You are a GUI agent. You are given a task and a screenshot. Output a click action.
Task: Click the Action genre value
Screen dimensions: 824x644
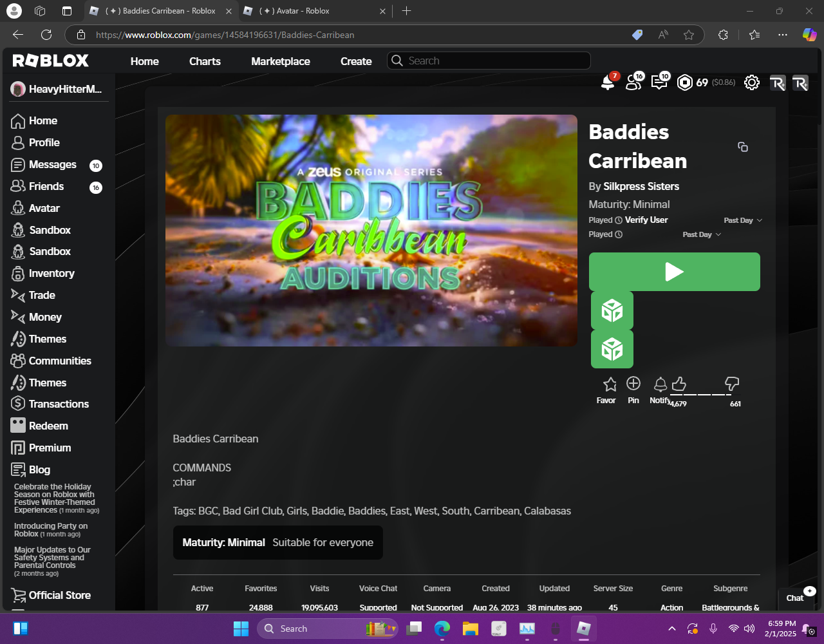click(671, 607)
